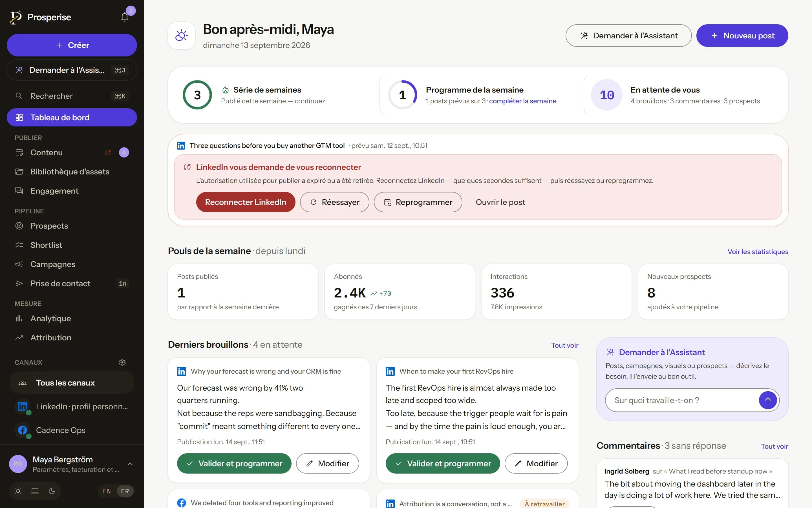Click the weekly program progress ring

[x=402, y=95]
